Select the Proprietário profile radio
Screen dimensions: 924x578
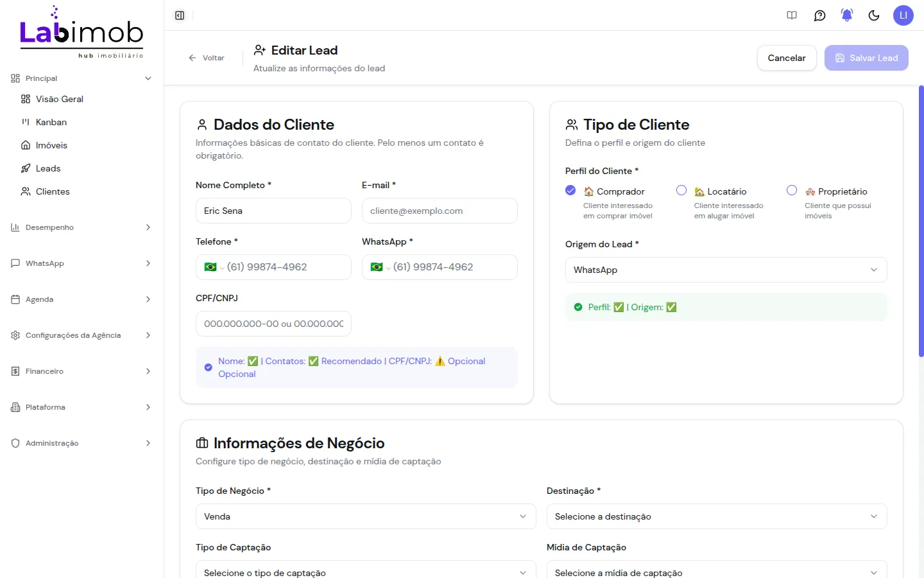coord(792,190)
